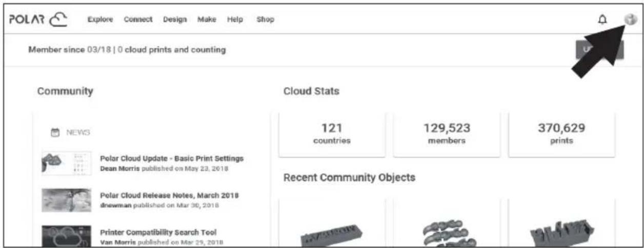Open the Design menu

click(x=175, y=19)
